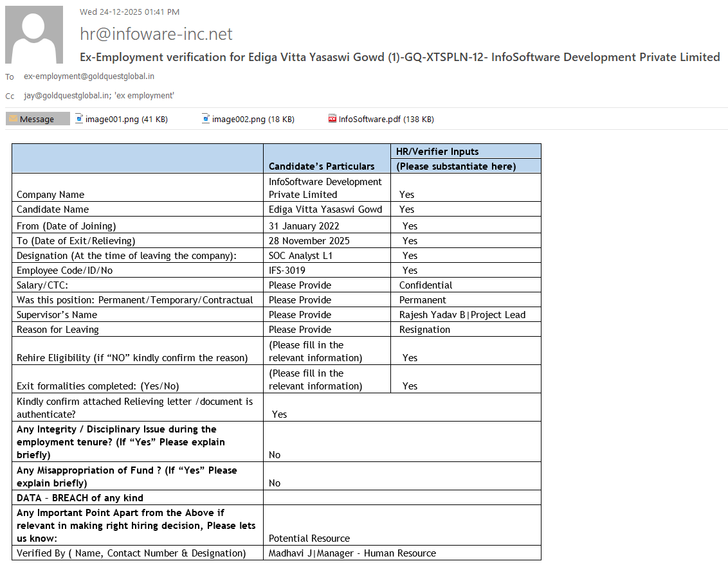Image resolution: width=728 pixels, height=570 pixels.
Task: Click the InfoSoftware.pdf PDF icon
Action: (332, 119)
